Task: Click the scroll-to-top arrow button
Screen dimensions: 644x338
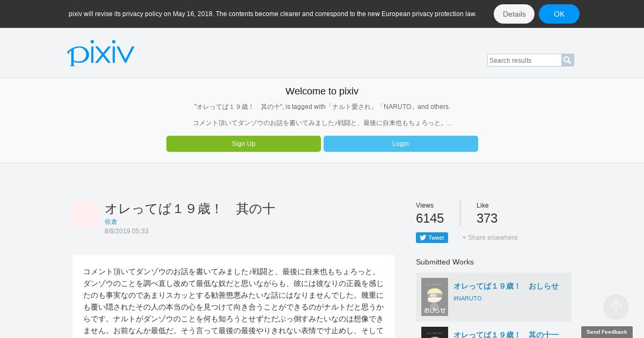Action: (616, 307)
